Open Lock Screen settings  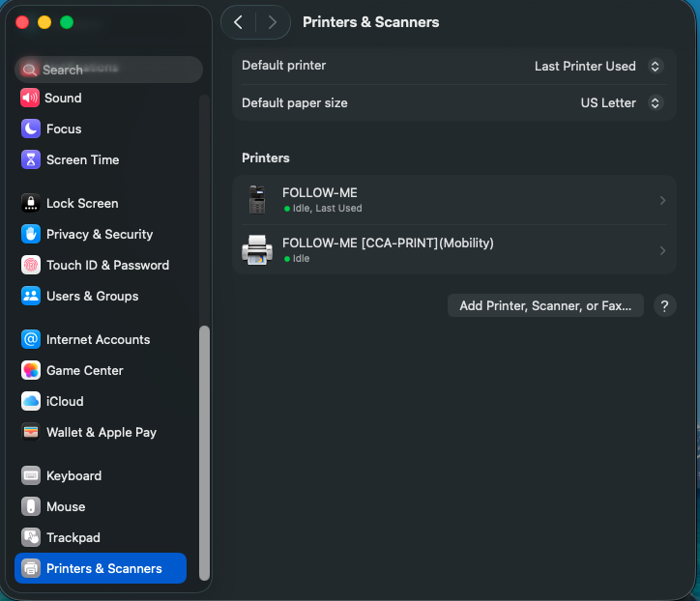(x=82, y=203)
